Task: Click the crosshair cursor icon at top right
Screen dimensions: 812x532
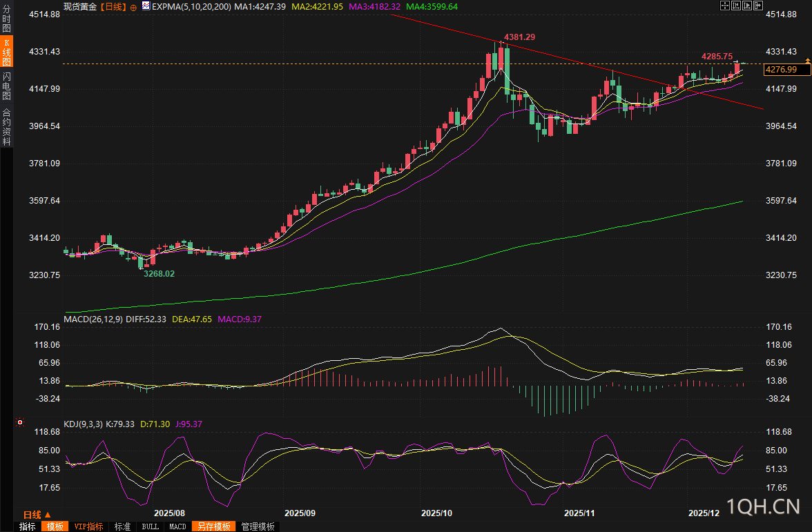Action: (724, 5)
